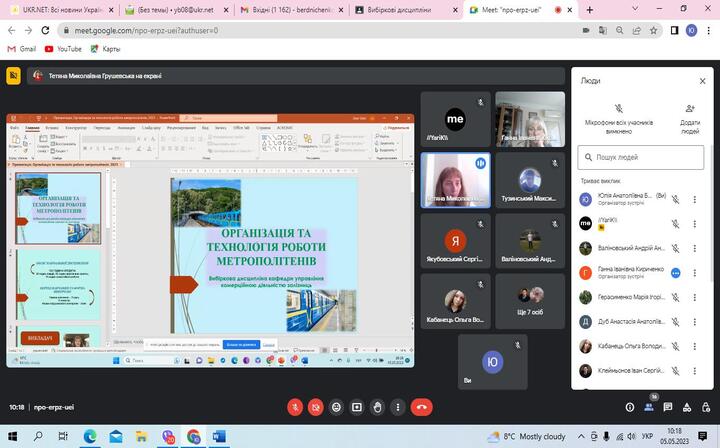Open a new browser tab

(590, 10)
